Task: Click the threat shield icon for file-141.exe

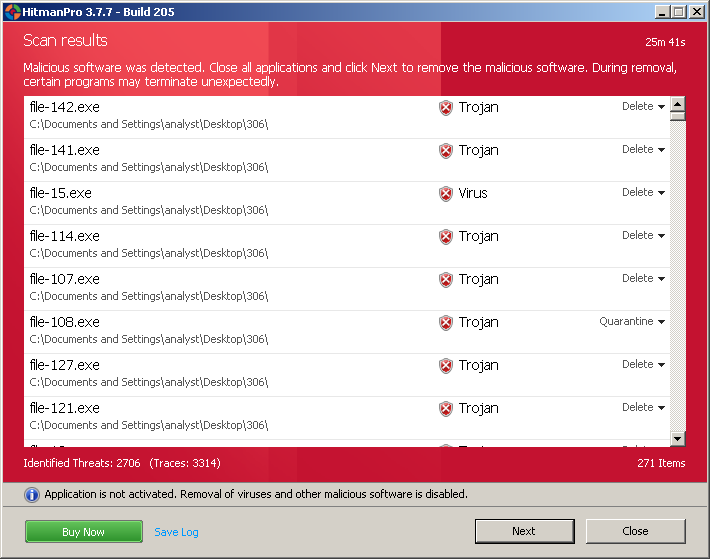Action: coord(446,151)
